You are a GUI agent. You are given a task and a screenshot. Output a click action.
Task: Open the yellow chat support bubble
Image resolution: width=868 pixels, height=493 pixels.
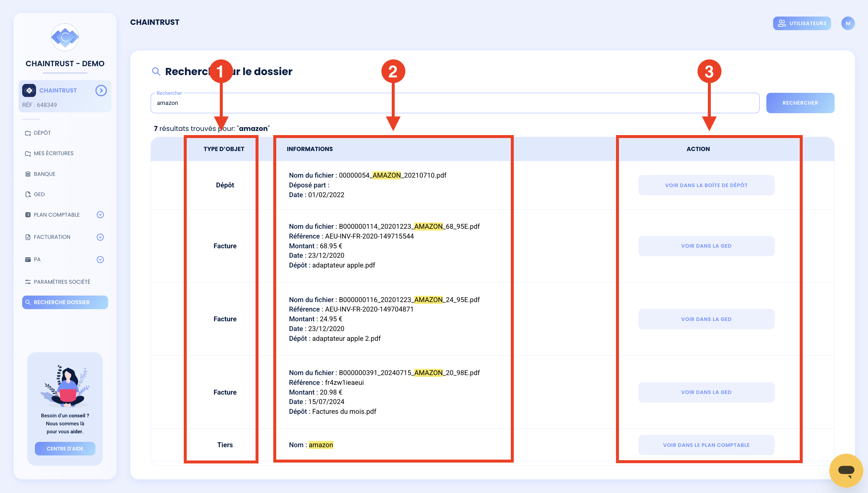846,471
